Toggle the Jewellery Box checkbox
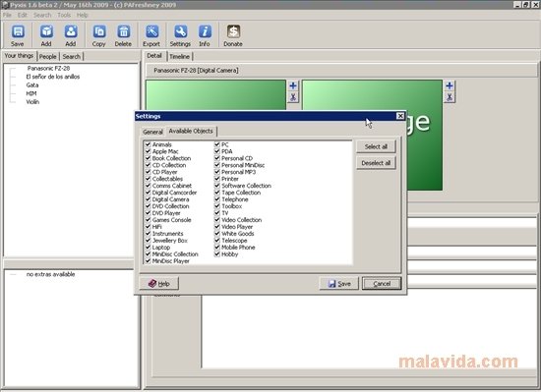Image resolution: width=541 pixels, height=392 pixels. click(148, 241)
